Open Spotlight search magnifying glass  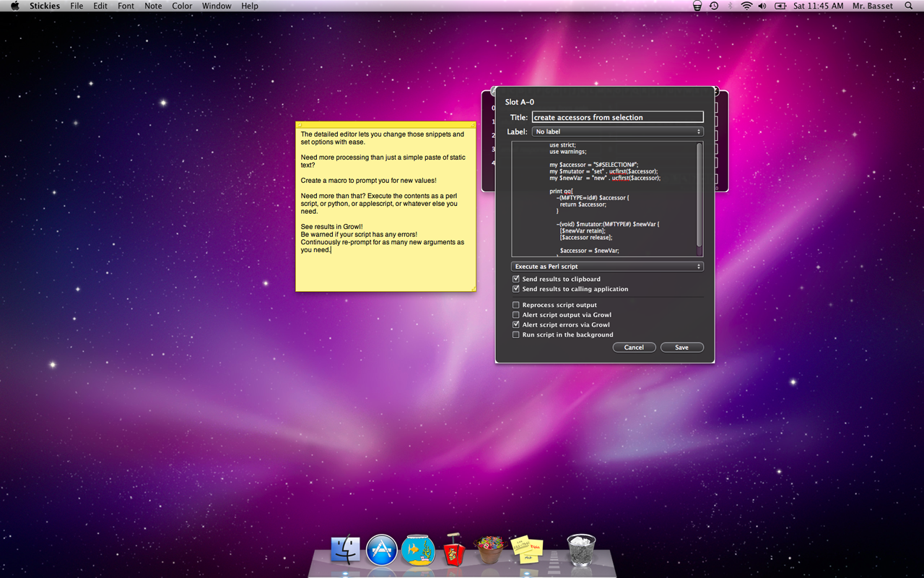click(908, 6)
